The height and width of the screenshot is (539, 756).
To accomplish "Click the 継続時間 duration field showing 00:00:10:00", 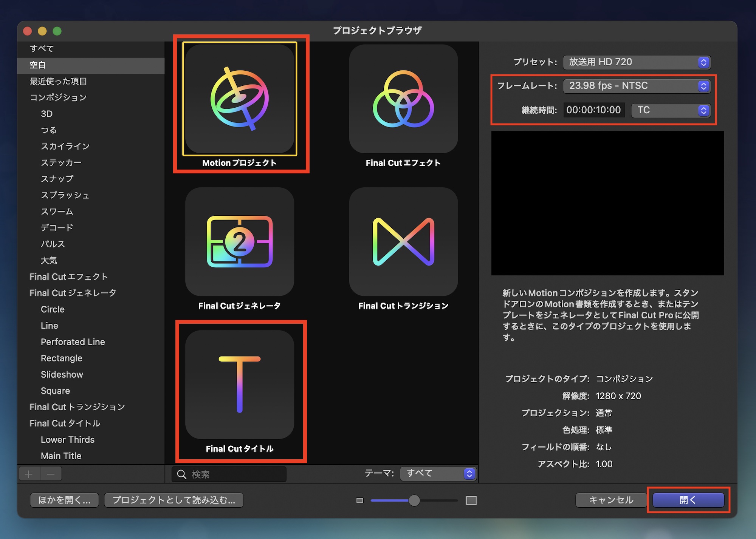I will pos(593,110).
